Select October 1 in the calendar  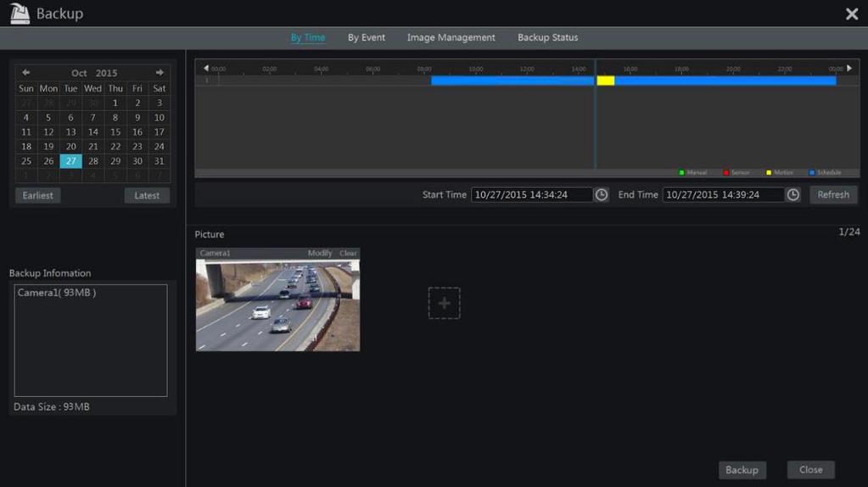pyautogui.click(x=115, y=103)
